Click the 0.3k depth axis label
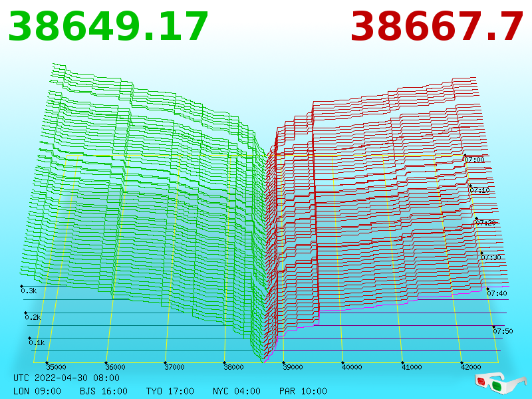This screenshot has width=532, height=399. click(29, 291)
